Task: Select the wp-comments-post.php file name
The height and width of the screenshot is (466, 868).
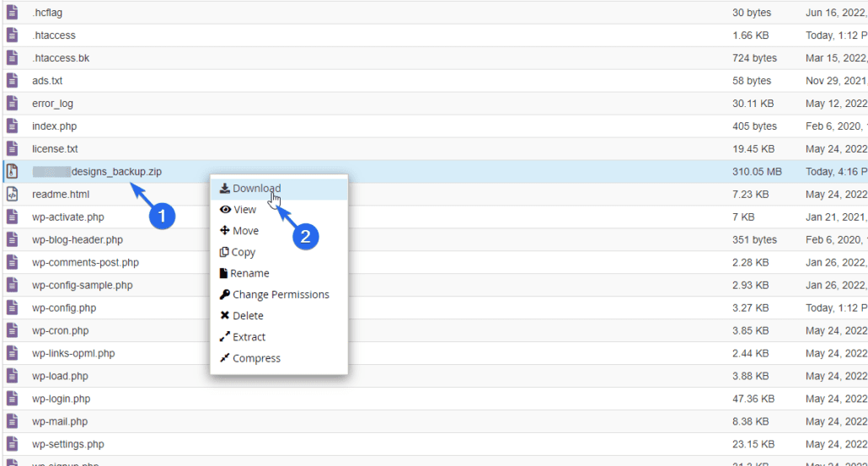Action: coord(85,262)
